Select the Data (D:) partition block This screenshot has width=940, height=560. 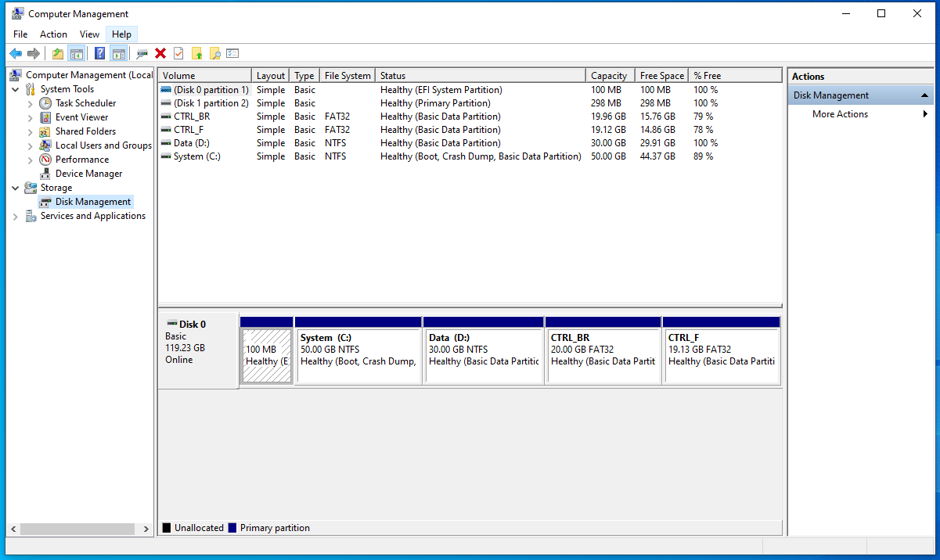tap(484, 350)
